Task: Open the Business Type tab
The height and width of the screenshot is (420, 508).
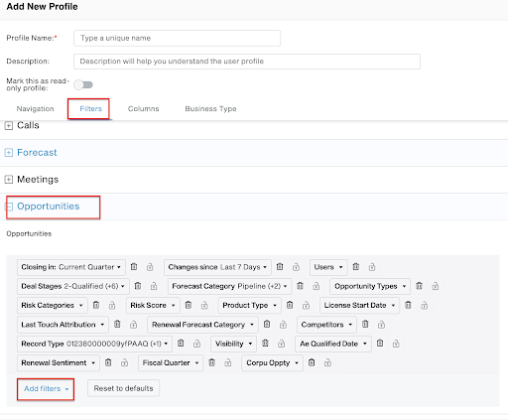Action: coord(210,109)
